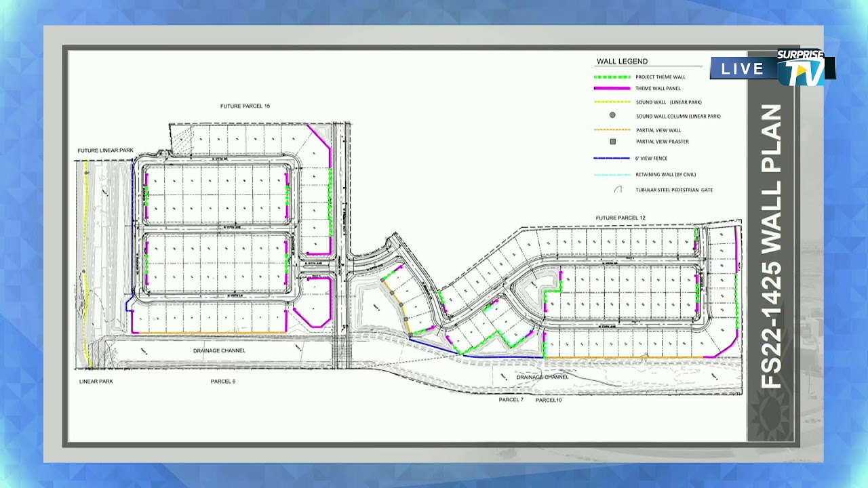
Task: Click the orange Partial View Wall legend line
Action: (612, 130)
